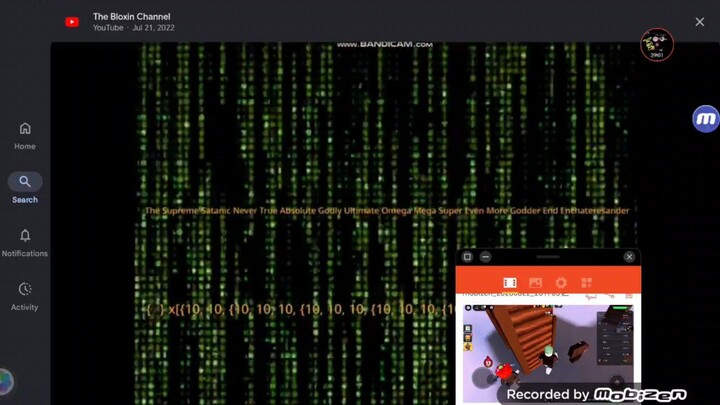Open Search in the sidebar
Viewport: 720px width, 405px height.
(x=25, y=188)
